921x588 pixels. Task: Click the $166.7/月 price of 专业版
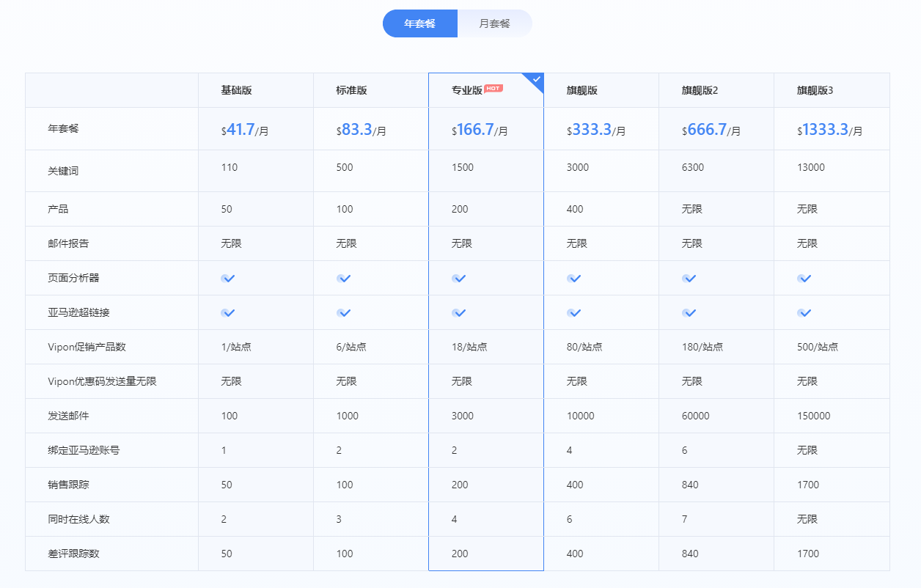[480, 131]
